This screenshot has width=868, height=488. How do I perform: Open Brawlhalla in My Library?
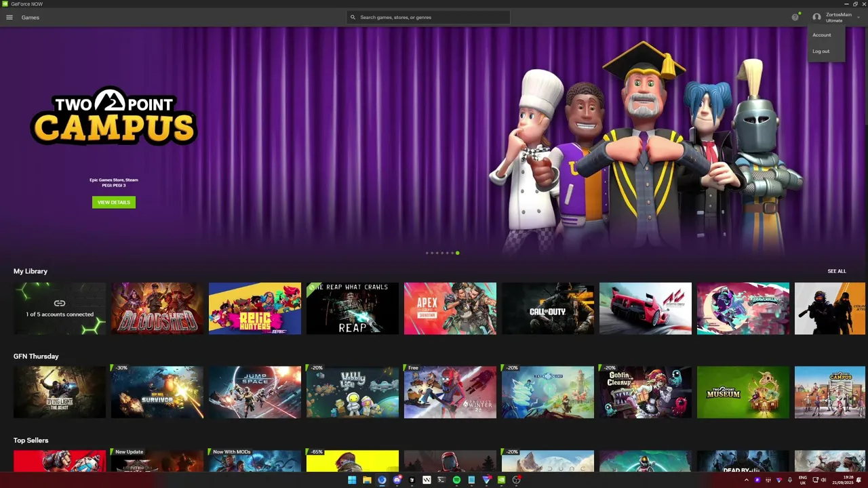pyautogui.click(x=743, y=308)
